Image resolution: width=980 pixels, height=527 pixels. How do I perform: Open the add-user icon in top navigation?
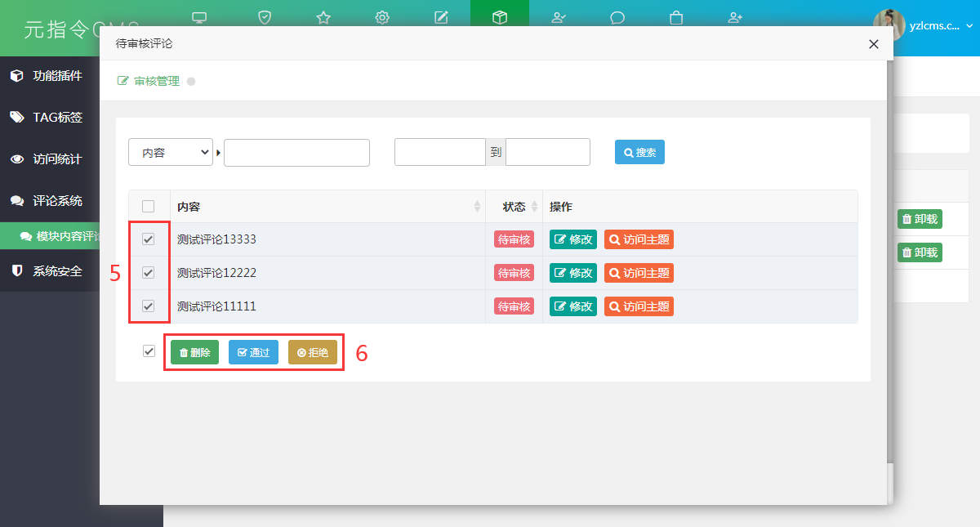tap(735, 17)
